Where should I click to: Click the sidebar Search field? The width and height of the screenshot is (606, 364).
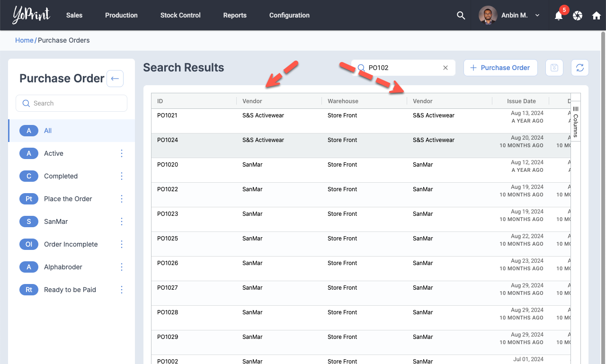click(71, 103)
